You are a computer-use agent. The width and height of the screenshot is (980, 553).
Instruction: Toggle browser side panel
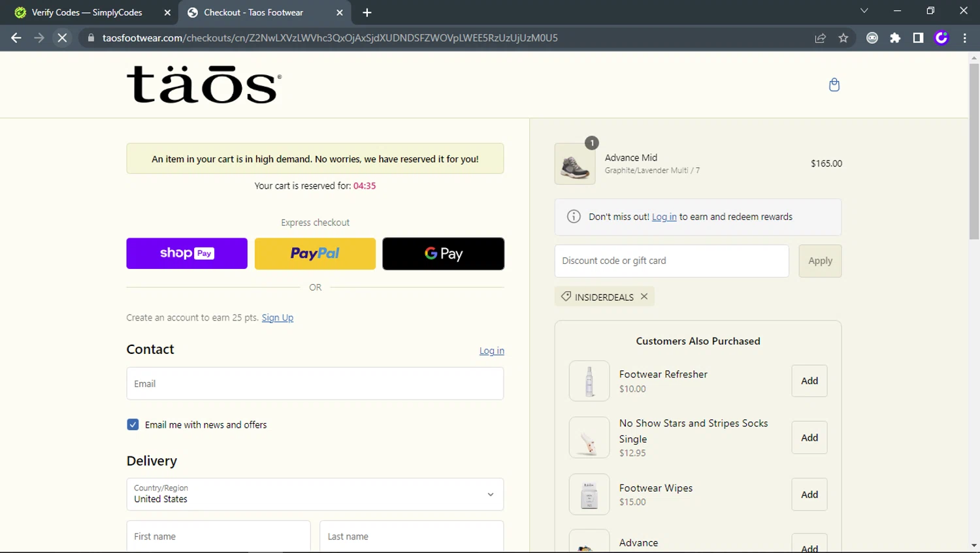tap(918, 38)
